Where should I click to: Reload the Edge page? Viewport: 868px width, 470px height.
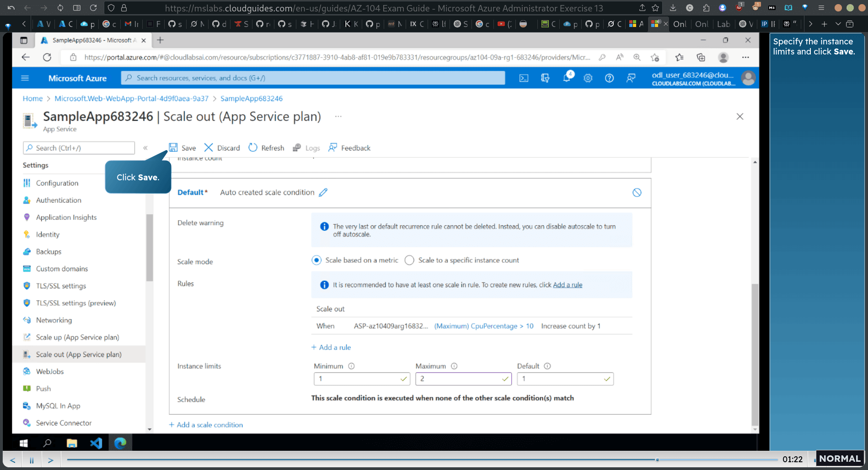pos(47,57)
